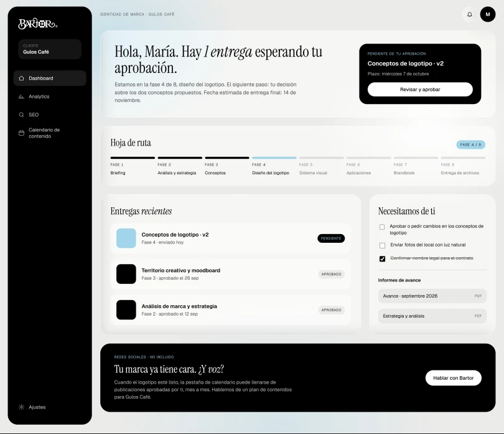
Task: Open Calendario de contenido
Action: click(50, 133)
